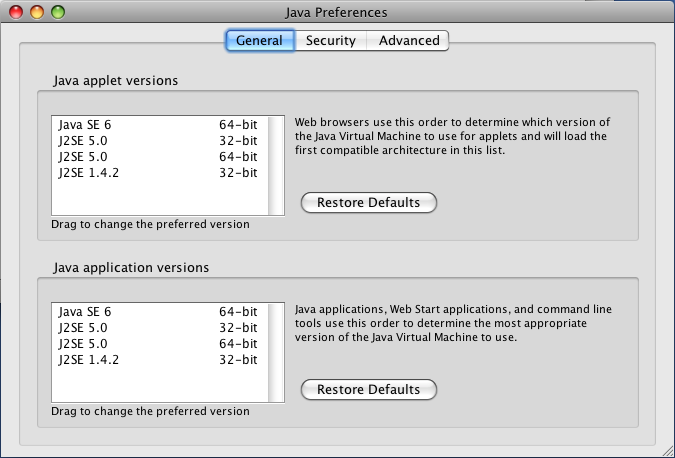Select J2SE 1.4.2 32-bit in application versions list

[x=160, y=359]
